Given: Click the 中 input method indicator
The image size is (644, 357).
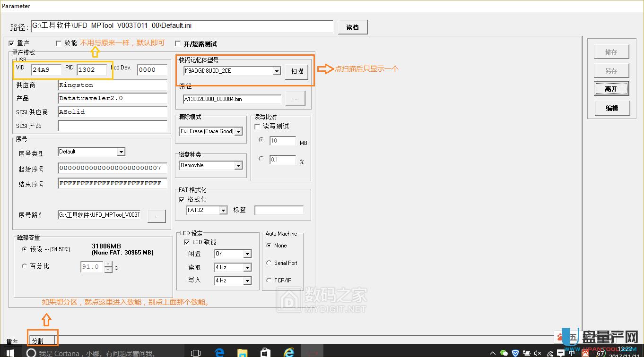Looking at the screenshot, I should pyautogui.click(x=572, y=353).
